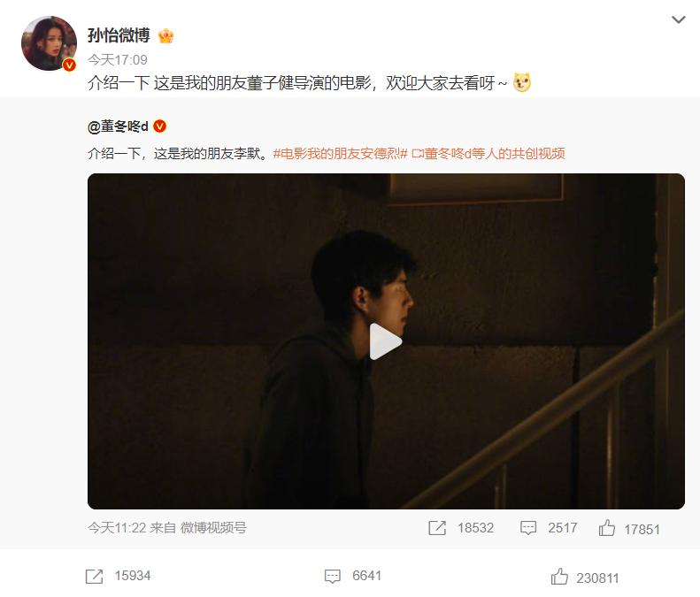Open the 微博视频号 source link

(x=213, y=528)
